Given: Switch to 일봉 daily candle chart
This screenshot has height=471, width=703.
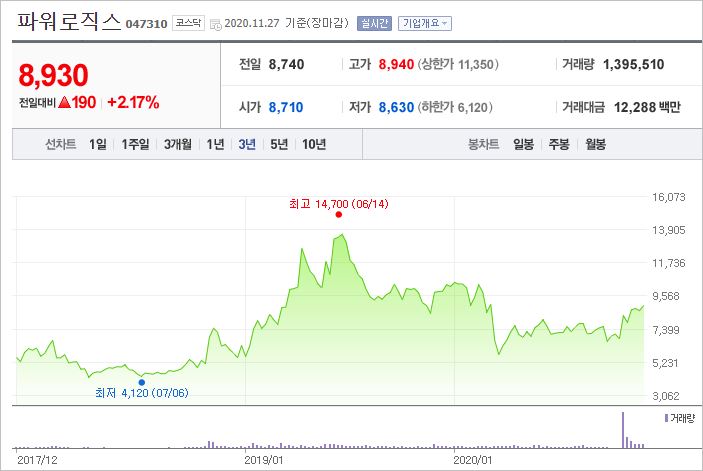Looking at the screenshot, I should pos(524,144).
